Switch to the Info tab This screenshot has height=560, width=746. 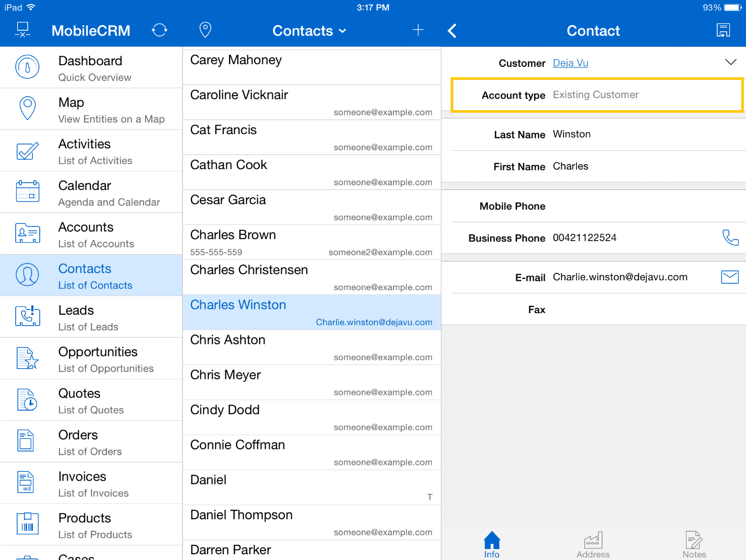(x=491, y=544)
